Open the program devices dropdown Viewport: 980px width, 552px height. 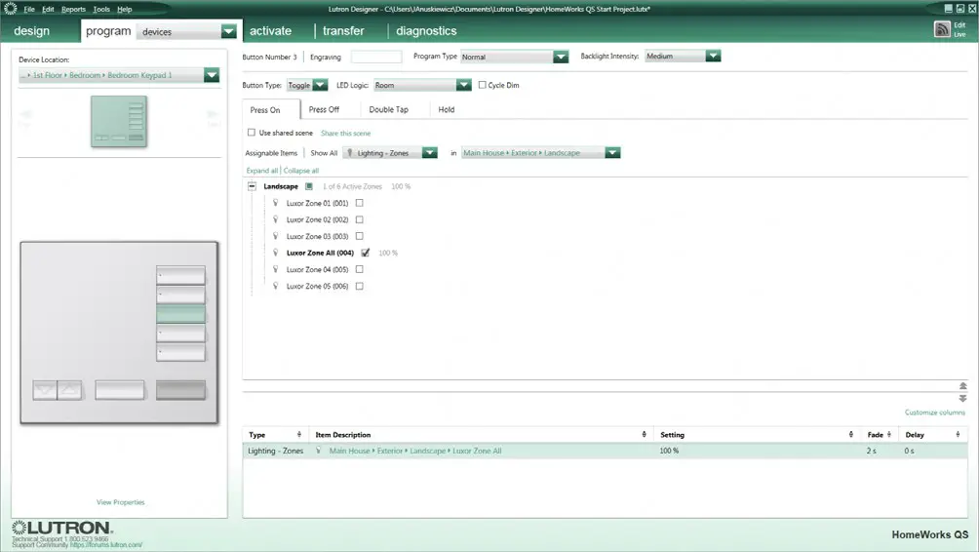click(x=229, y=31)
